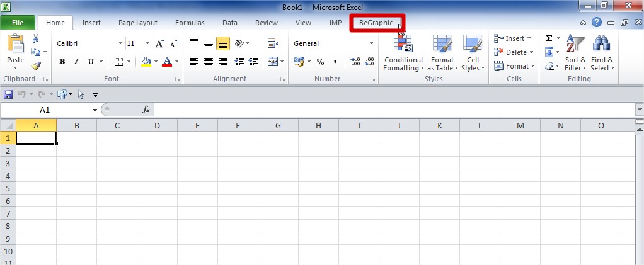Toggle the Bottom Align button
This screenshot has width=644, height=265.
click(223, 43)
